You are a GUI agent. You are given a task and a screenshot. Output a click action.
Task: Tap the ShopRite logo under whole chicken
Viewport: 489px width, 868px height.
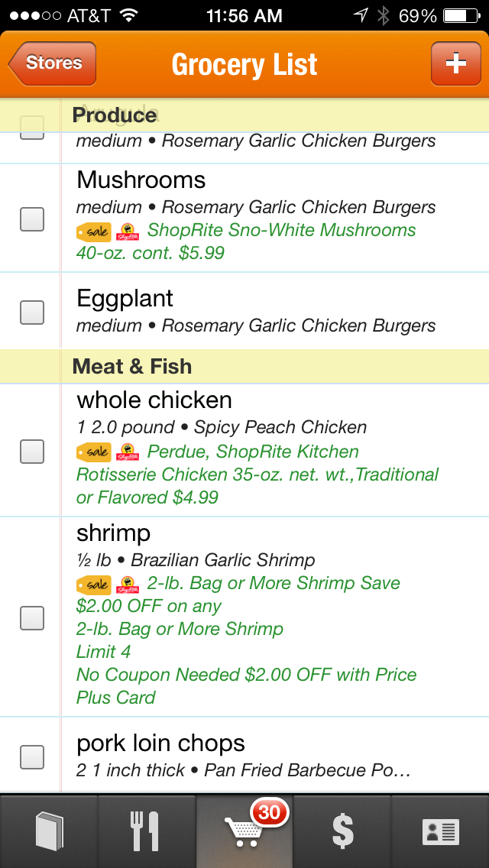(x=127, y=452)
